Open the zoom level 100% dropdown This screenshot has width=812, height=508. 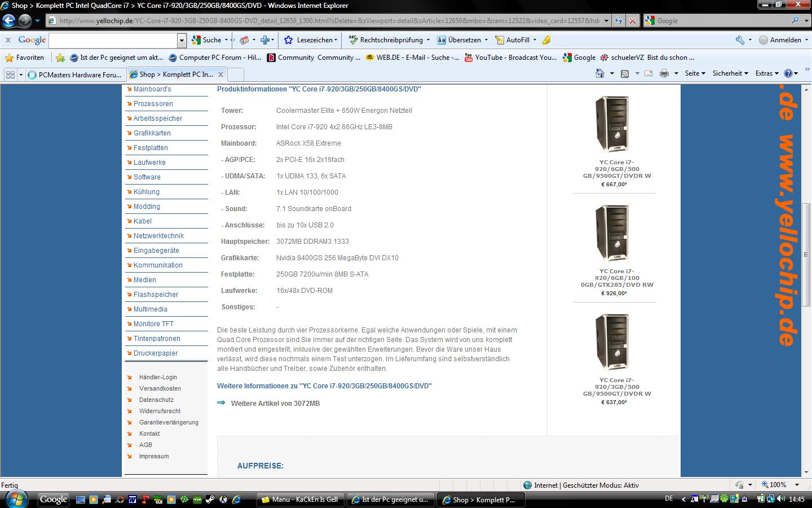pyautogui.click(x=797, y=485)
